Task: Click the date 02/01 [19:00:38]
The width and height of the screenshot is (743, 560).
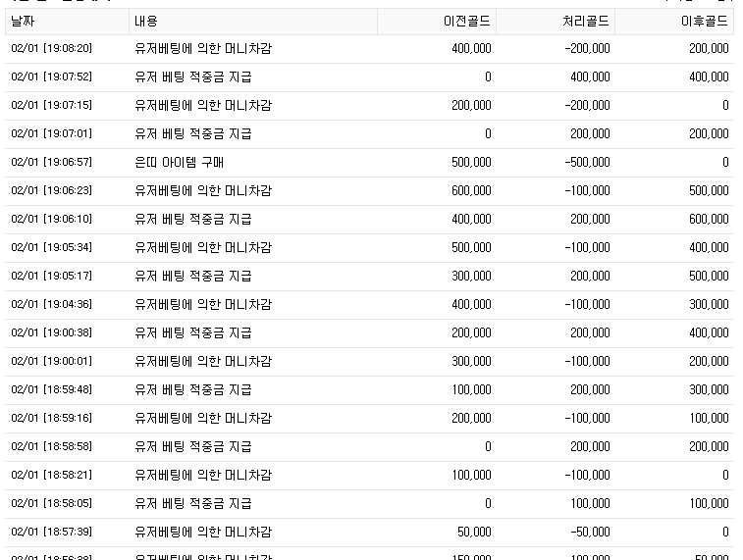Action: point(52,332)
